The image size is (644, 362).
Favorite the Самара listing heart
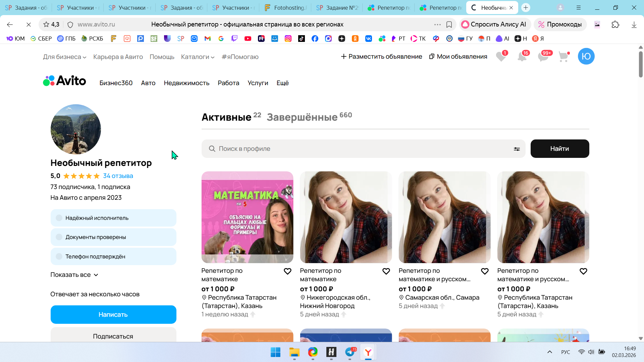pyautogui.click(x=485, y=271)
